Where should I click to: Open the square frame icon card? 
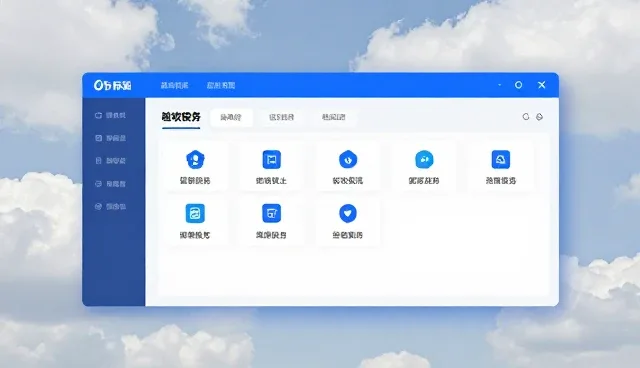(x=271, y=166)
